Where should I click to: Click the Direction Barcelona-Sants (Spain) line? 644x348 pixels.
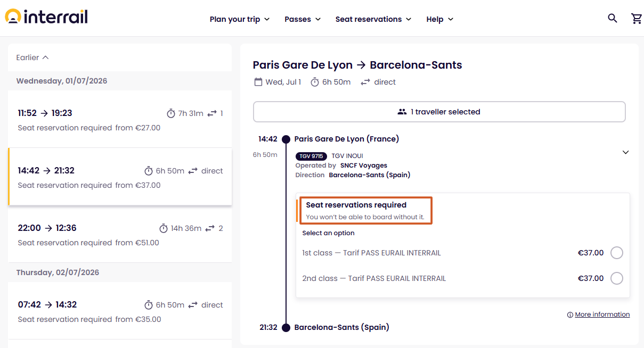point(353,175)
